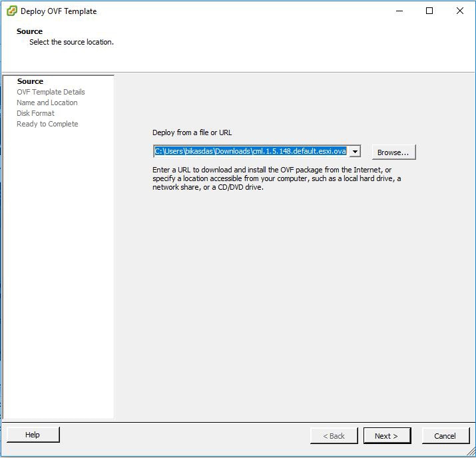This screenshot has height=458, width=476.
Task: Select Ready to Complete step
Action: pyautogui.click(x=47, y=124)
